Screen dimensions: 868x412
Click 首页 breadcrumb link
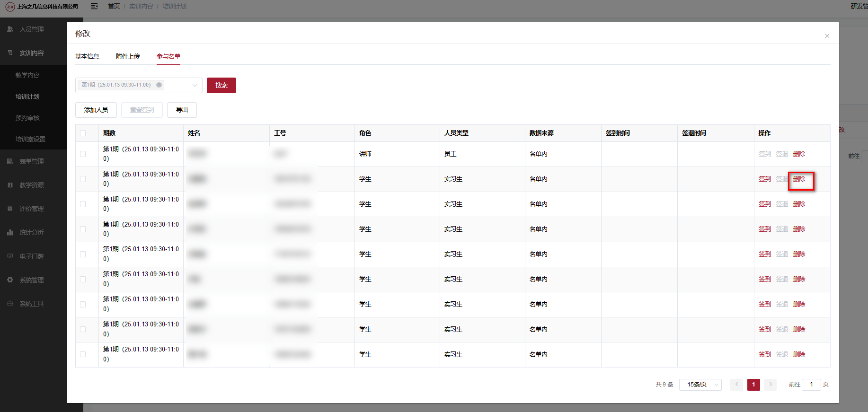pos(114,6)
